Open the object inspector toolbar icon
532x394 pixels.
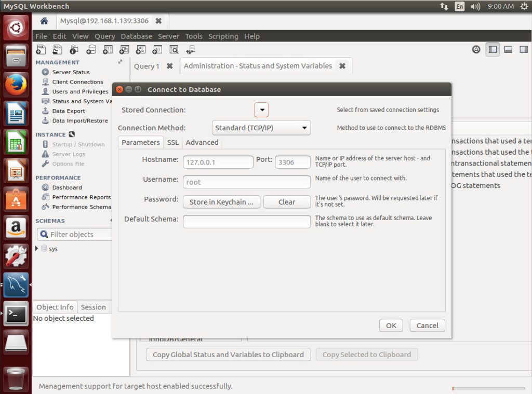point(74,50)
